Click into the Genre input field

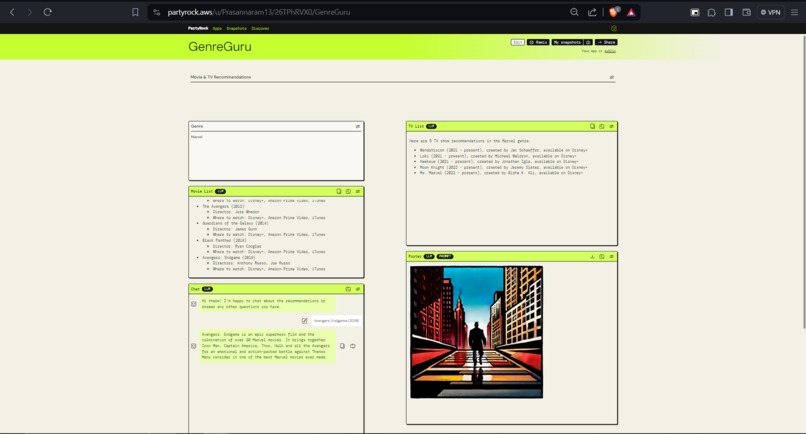276,156
